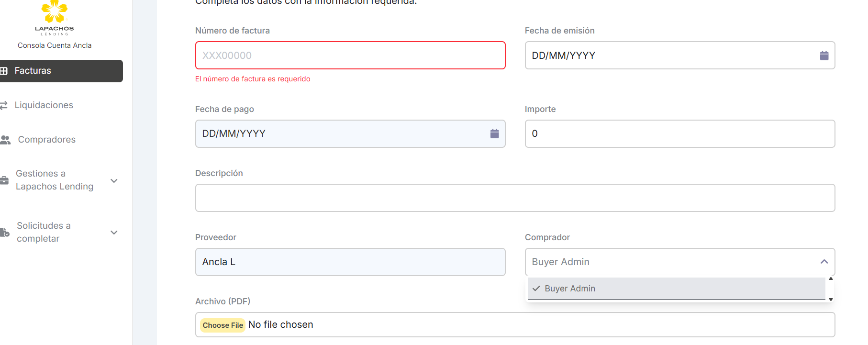Click the Facturas grid icon
The image size is (868, 345).
pyautogui.click(x=4, y=71)
